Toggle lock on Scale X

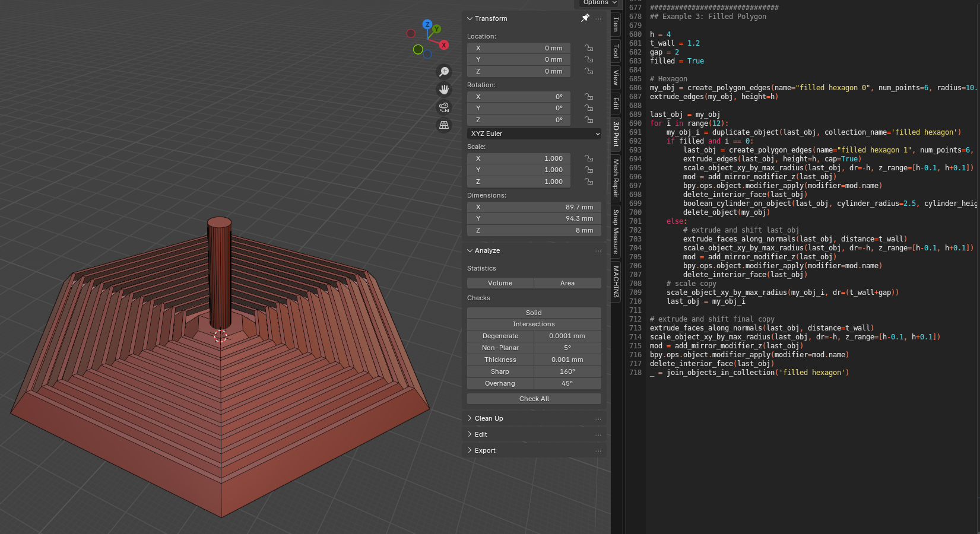pyautogui.click(x=589, y=158)
